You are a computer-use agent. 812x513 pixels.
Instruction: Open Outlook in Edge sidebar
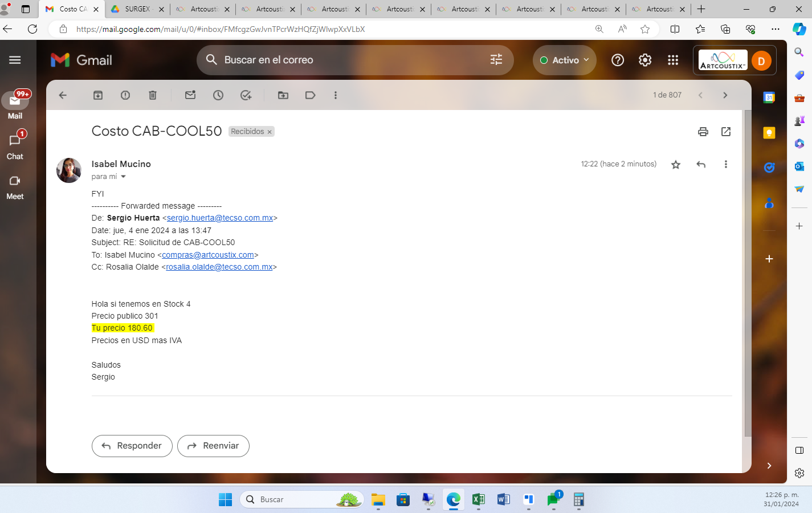tap(799, 166)
